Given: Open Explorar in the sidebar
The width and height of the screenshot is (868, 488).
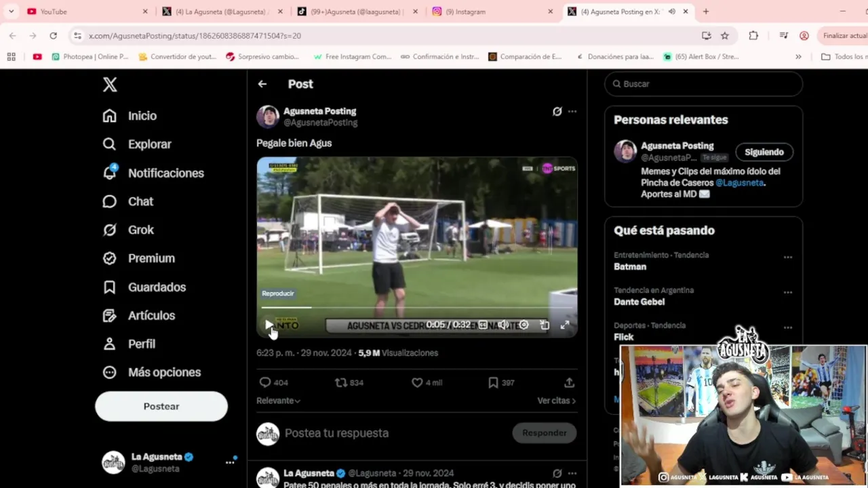Looking at the screenshot, I should 137,144.
